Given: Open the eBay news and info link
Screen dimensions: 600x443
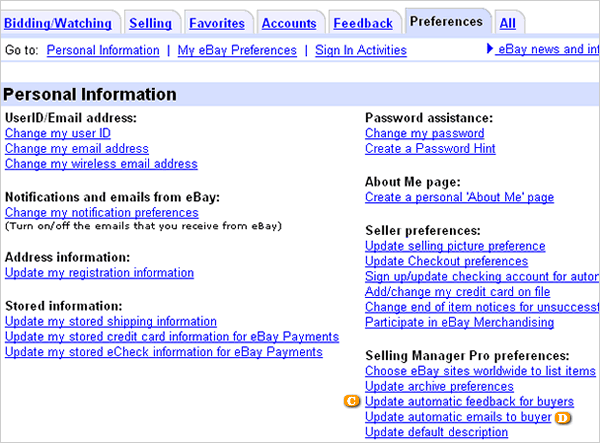Looking at the screenshot, I should [x=549, y=49].
